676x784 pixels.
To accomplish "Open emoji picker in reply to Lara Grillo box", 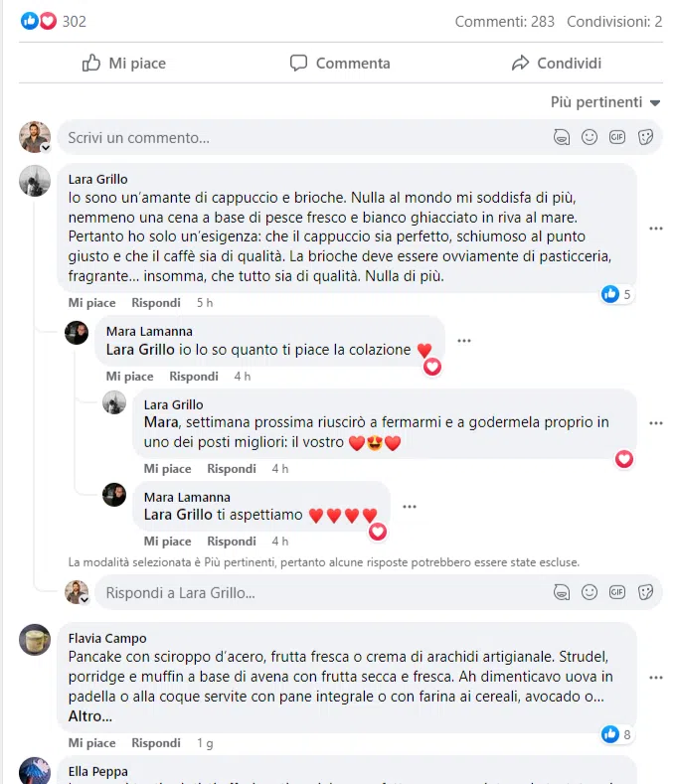I will pyautogui.click(x=590, y=592).
